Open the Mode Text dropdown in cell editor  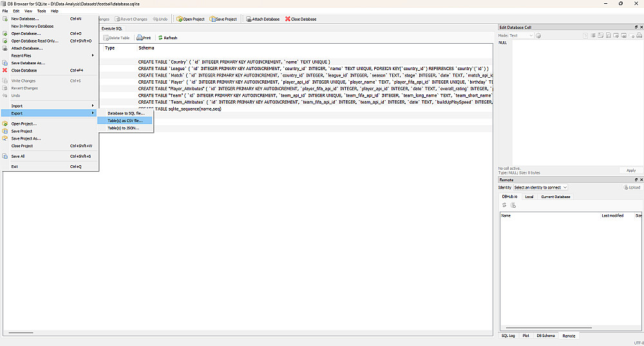(521, 35)
